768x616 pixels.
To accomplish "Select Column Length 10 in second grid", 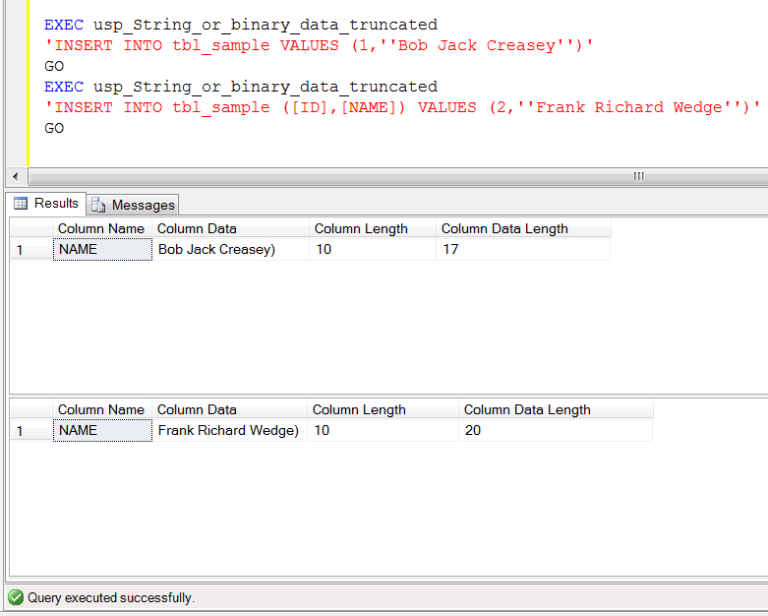I will 383,430.
